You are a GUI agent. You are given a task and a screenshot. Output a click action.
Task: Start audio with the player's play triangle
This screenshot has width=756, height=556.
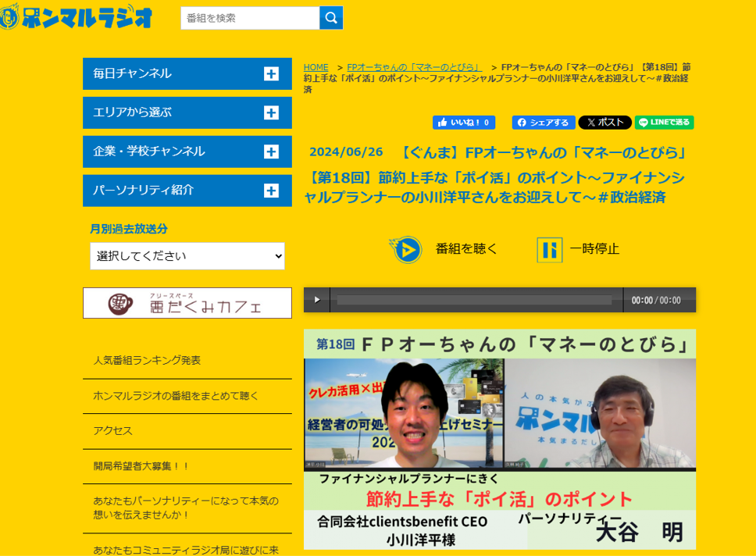[317, 300]
